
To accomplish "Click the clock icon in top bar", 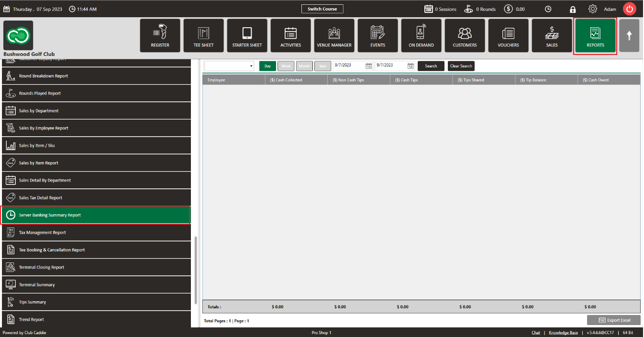I will [x=548, y=9].
